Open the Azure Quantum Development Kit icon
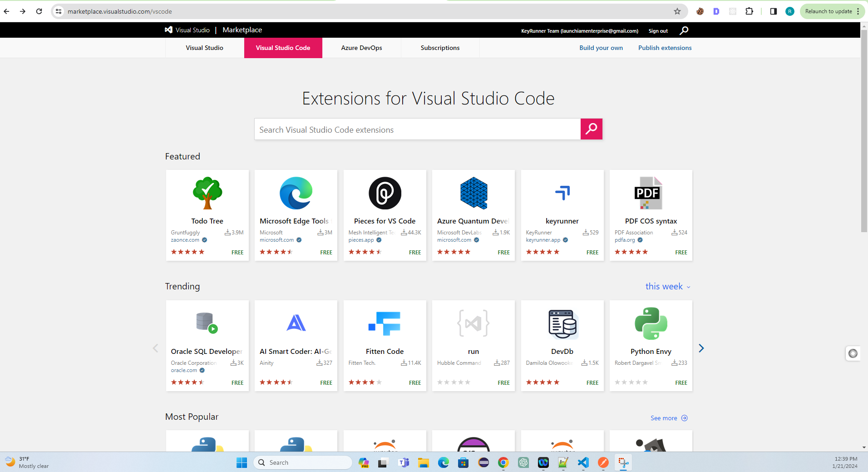This screenshot has height=472, width=868. point(473,193)
